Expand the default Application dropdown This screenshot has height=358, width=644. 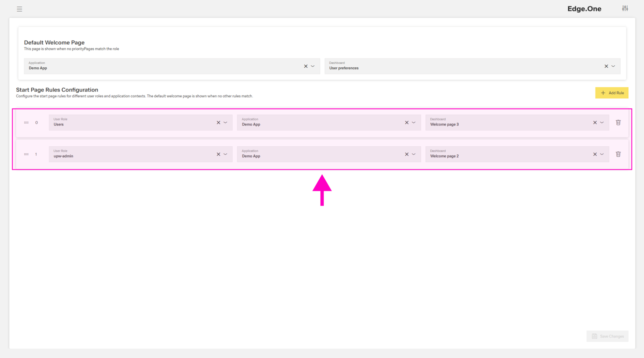click(313, 66)
